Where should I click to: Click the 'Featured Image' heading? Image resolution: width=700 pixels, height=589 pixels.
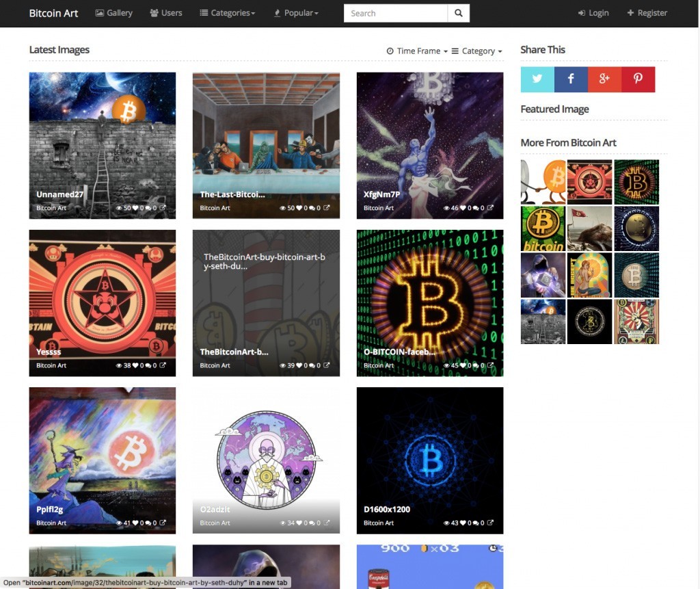coord(555,109)
